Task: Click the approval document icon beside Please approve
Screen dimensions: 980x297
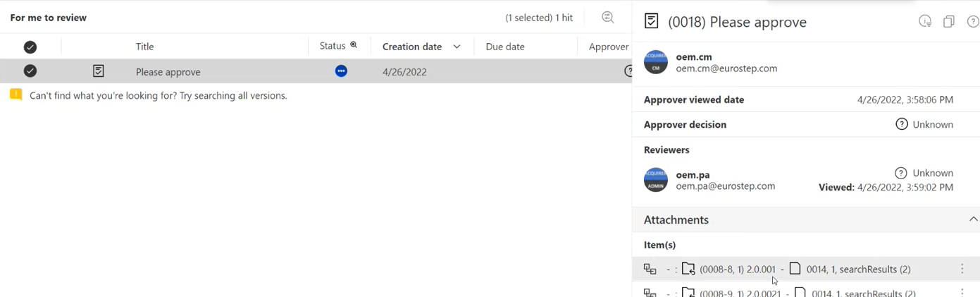Action: click(99, 71)
